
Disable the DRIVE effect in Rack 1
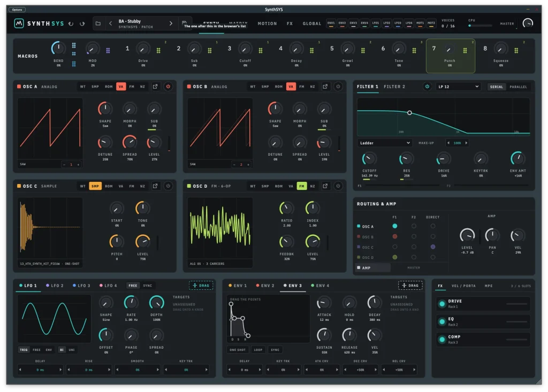(x=442, y=304)
